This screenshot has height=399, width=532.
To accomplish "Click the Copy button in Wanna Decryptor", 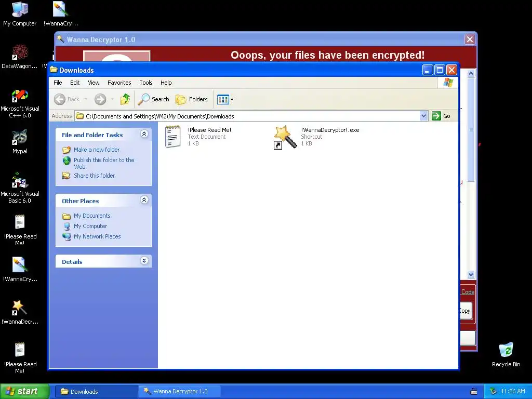I will pyautogui.click(x=465, y=311).
